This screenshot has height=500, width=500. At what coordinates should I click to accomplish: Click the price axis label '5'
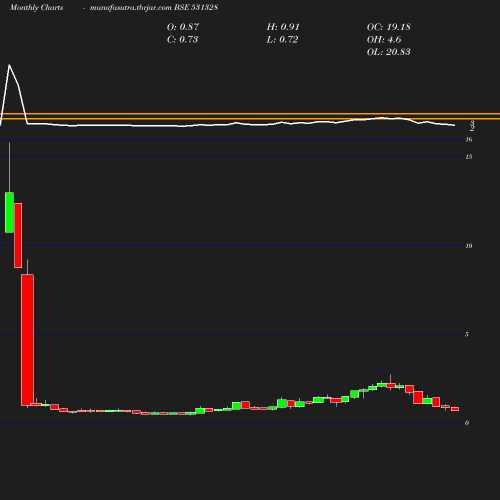pos(467,334)
